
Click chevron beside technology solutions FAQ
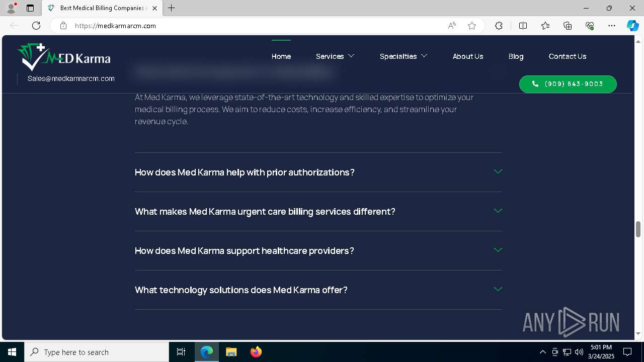(x=498, y=289)
